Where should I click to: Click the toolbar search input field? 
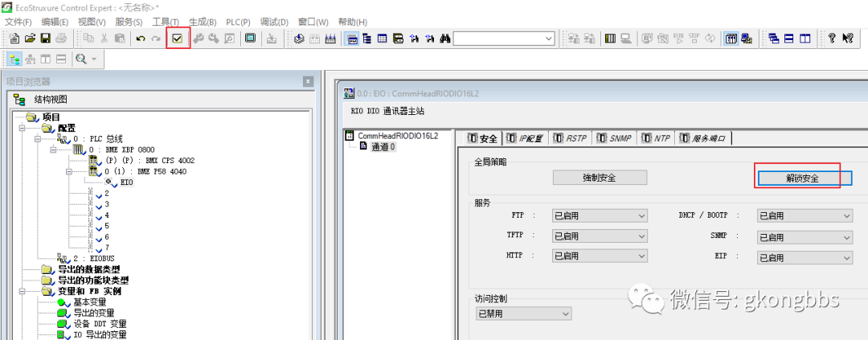(x=498, y=39)
